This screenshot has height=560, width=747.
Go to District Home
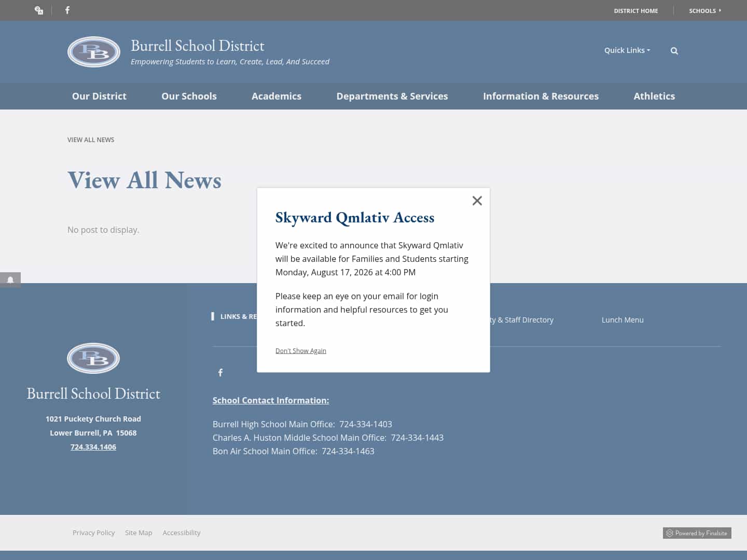point(636,10)
